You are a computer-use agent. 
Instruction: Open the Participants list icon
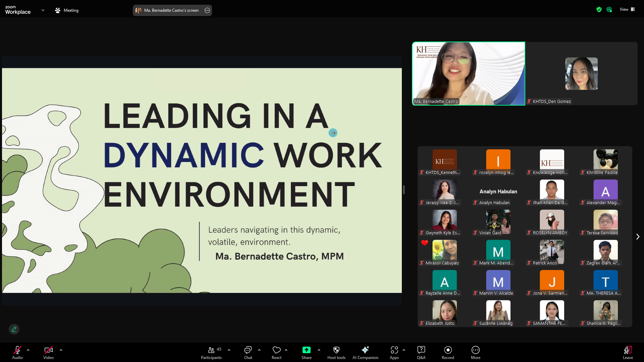pyautogui.click(x=211, y=350)
